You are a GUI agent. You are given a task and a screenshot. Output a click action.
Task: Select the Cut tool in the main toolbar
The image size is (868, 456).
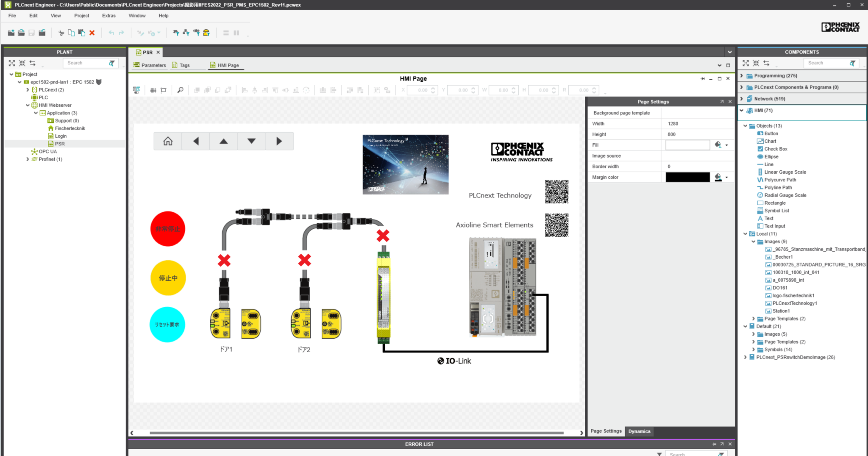(x=61, y=33)
